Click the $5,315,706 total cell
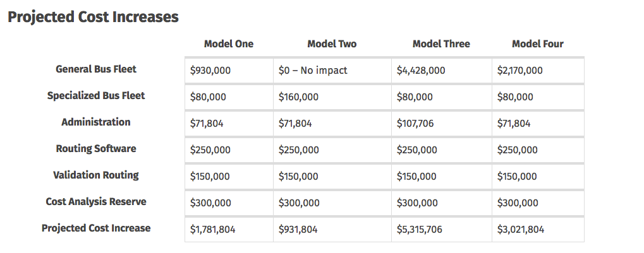This screenshot has height=253, width=644. click(421, 230)
